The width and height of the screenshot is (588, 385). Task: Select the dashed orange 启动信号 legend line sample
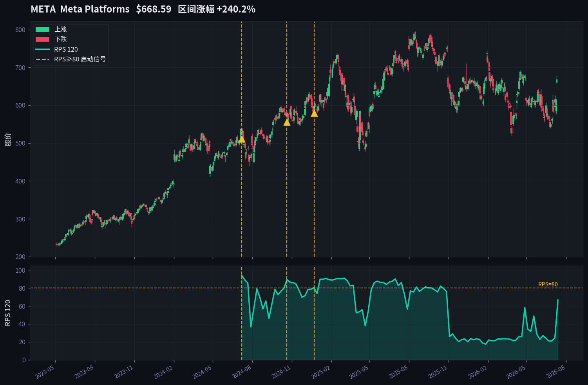(42, 59)
